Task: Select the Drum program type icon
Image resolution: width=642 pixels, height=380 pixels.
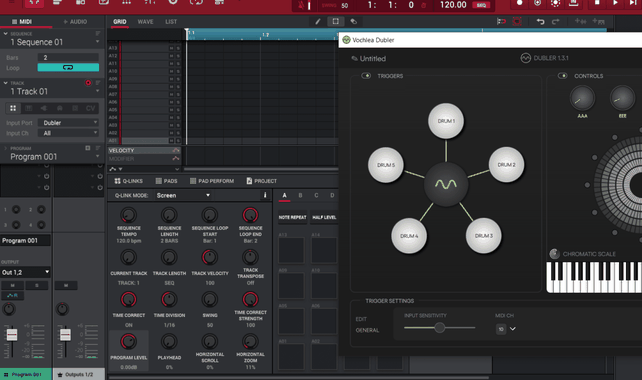Action: (x=13, y=108)
